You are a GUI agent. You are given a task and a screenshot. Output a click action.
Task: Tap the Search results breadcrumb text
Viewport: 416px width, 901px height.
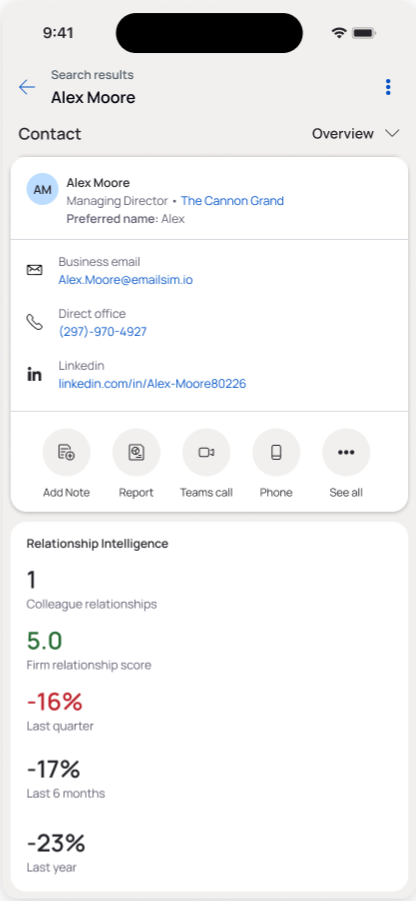(x=92, y=75)
